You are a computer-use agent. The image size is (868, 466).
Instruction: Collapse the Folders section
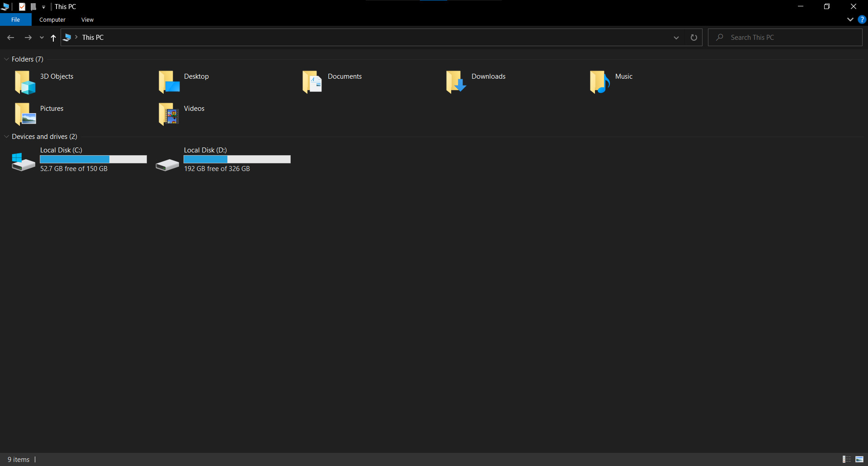coord(6,59)
